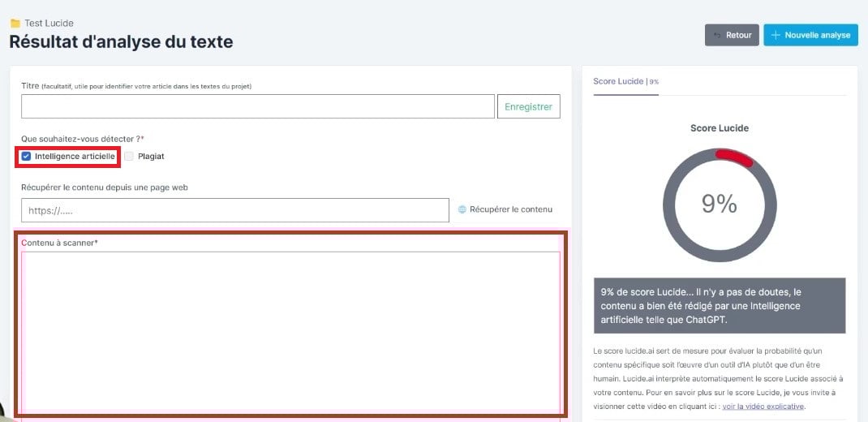The height and width of the screenshot is (422, 868).
Task: Click the Récupérer le contenu link text
Action: click(510, 209)
